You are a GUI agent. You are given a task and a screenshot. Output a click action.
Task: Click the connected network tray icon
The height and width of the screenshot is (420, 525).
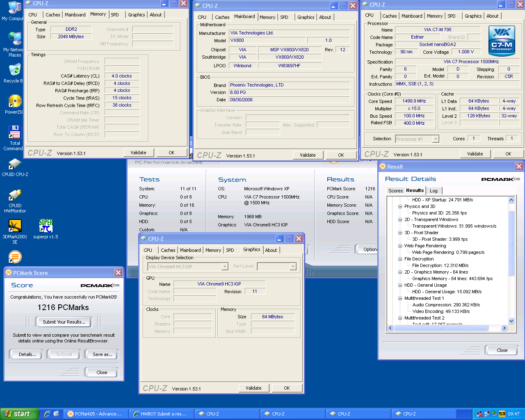click(487, 414)
